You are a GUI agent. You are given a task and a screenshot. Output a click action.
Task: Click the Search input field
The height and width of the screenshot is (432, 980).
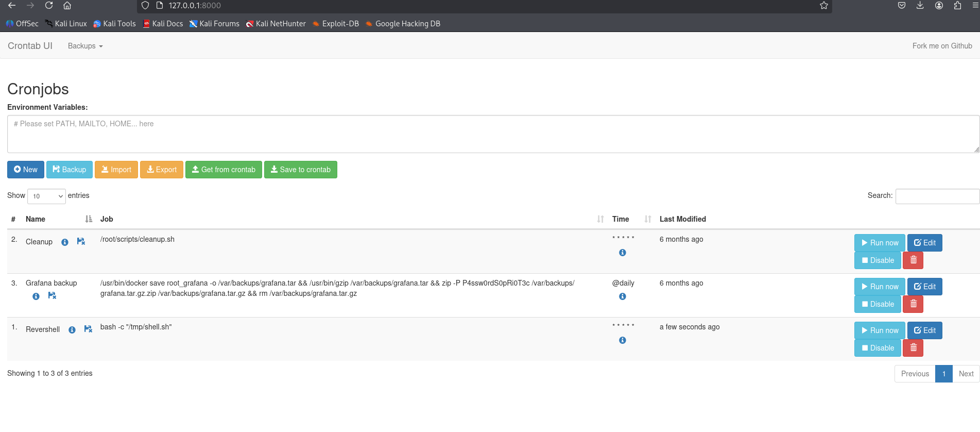(x=937, y=196)
